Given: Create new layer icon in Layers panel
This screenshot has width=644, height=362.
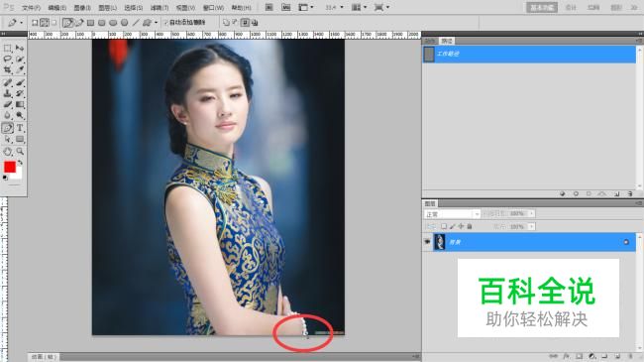Looking at the screenshot, I should click(617, 356).
